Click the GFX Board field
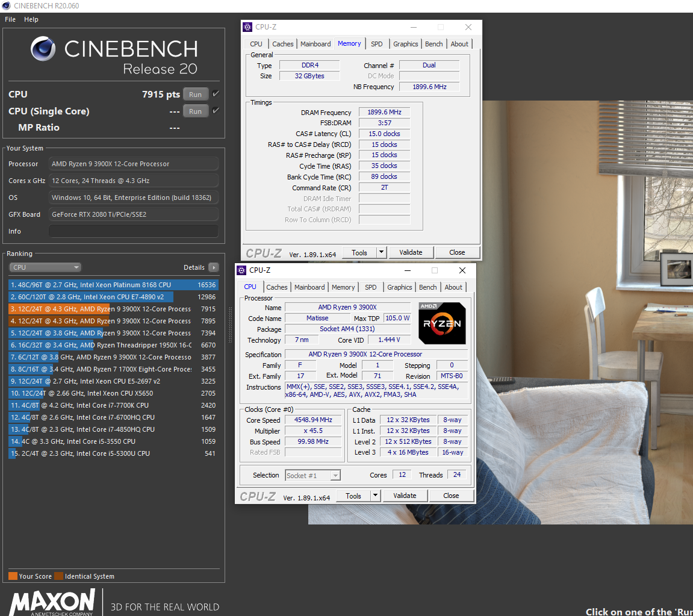Screen dimensions: 693x616 134,214
